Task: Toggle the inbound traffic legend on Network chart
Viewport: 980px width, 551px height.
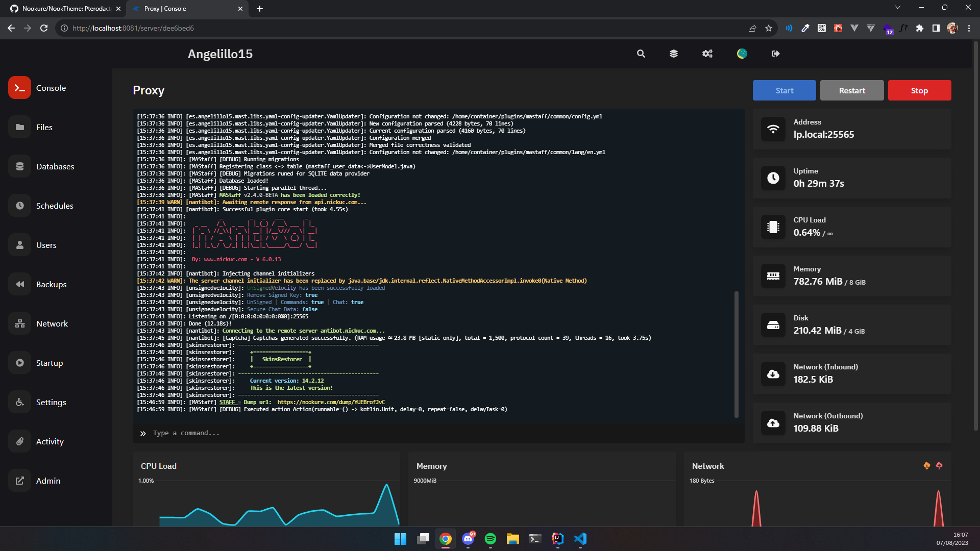Action: click(926, 466)
